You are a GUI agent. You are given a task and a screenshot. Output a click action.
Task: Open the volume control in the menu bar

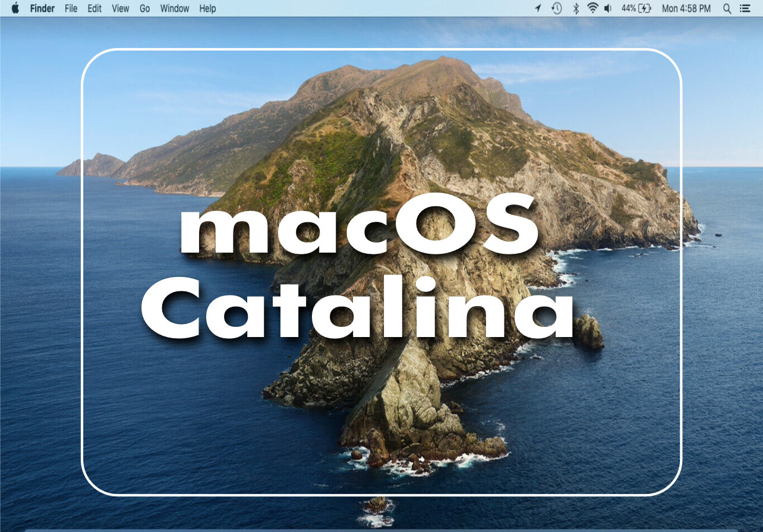[x=608, y=8]
